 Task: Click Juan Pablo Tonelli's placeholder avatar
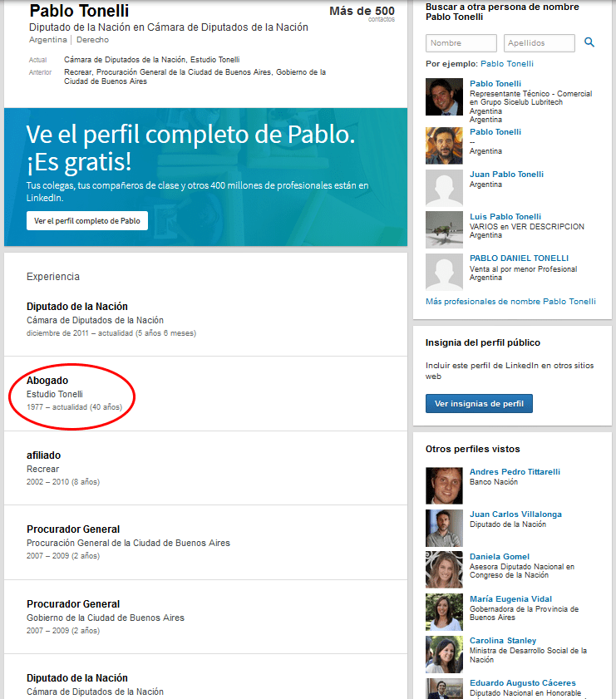point(444,188)
